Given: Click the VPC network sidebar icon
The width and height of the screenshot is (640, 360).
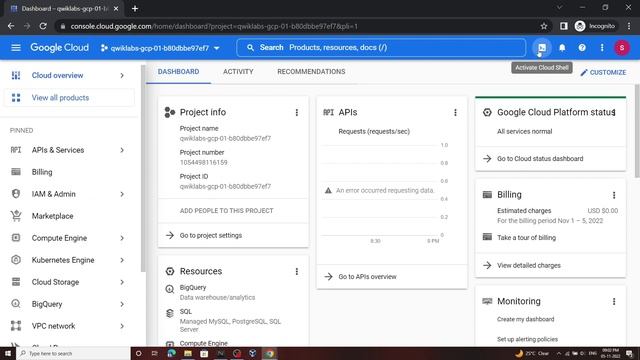Looking at the screenshot, I should pos(16,326).
